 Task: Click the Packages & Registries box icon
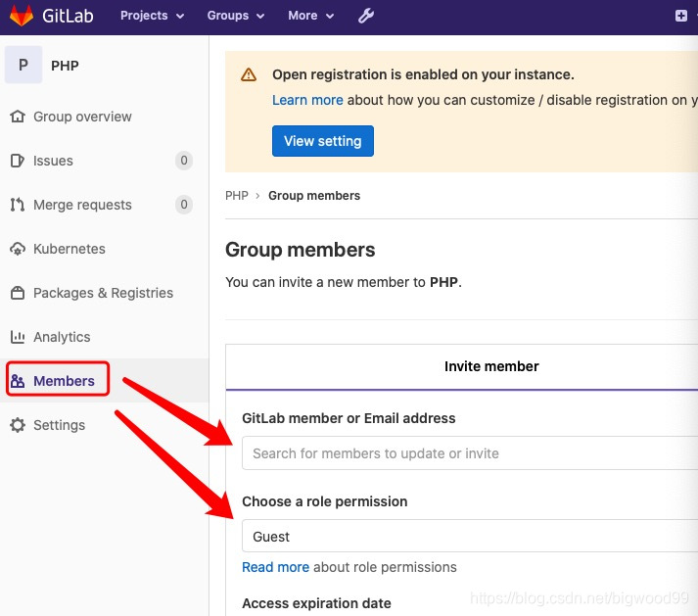tap(18, 293)
